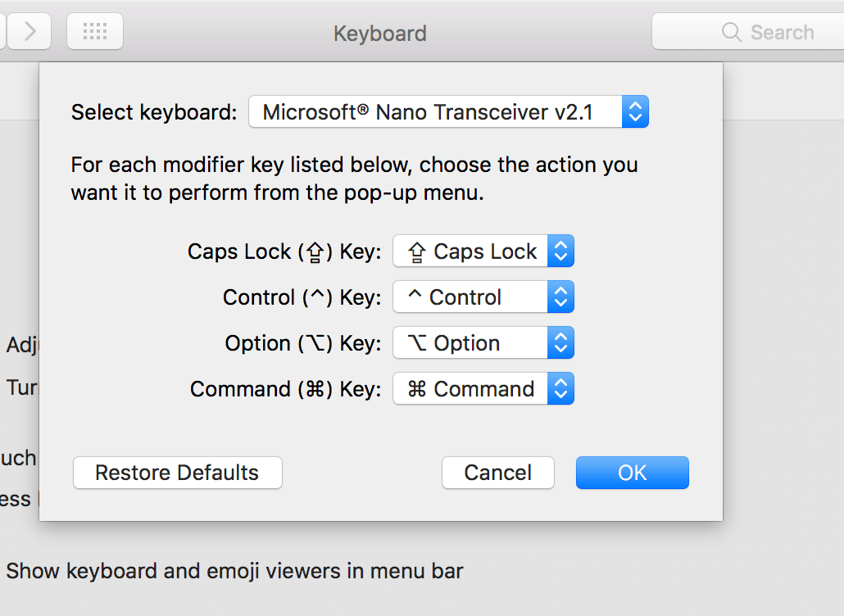Screen dimensions: 844x616
Task: Click the blue arrows beside Command pop-up
Action: click(x=560, y=389)
